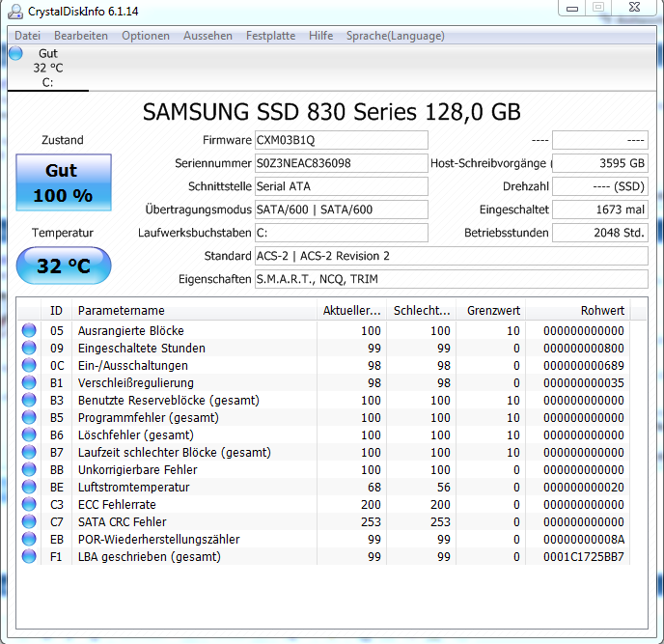Click the CrystalDiskInfo title bar icon
The height and width of the screenshot is (644, 664).
point(15,12)
